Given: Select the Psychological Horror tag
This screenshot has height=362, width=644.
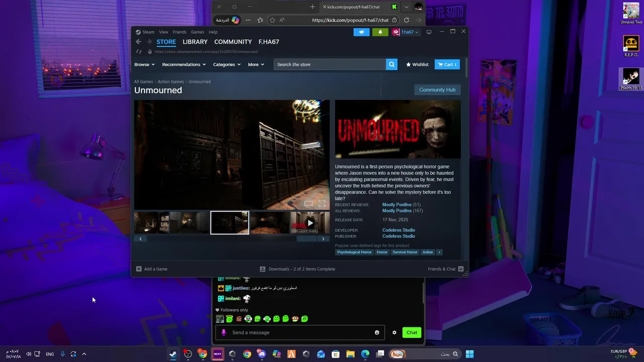Looking at the screenshot, I should [x=354, y=252].
